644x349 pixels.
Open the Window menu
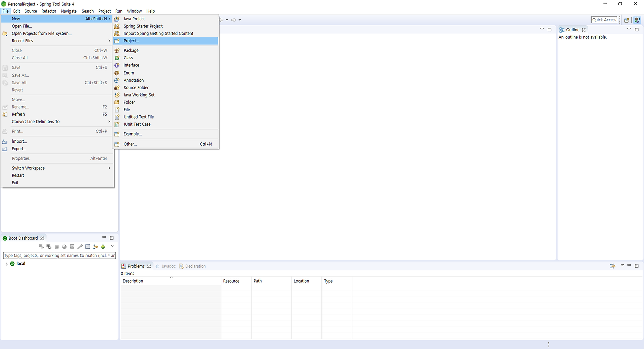coord(134,11)
